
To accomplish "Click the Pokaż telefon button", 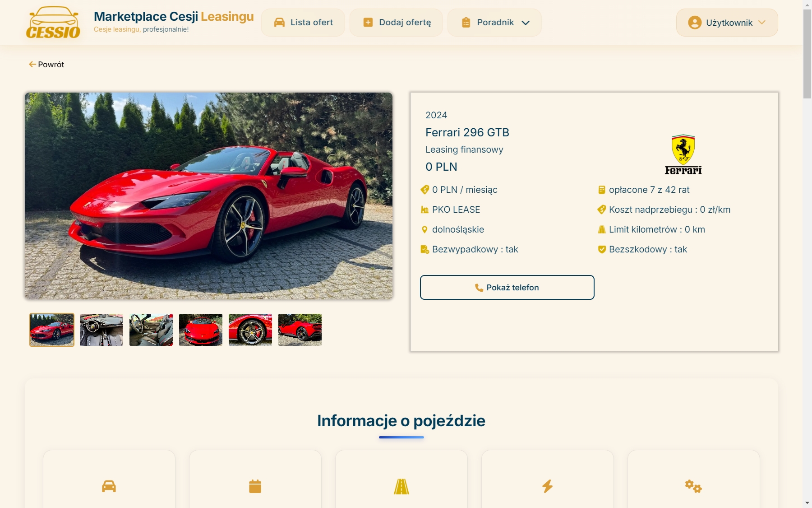I will click(507, 287).
